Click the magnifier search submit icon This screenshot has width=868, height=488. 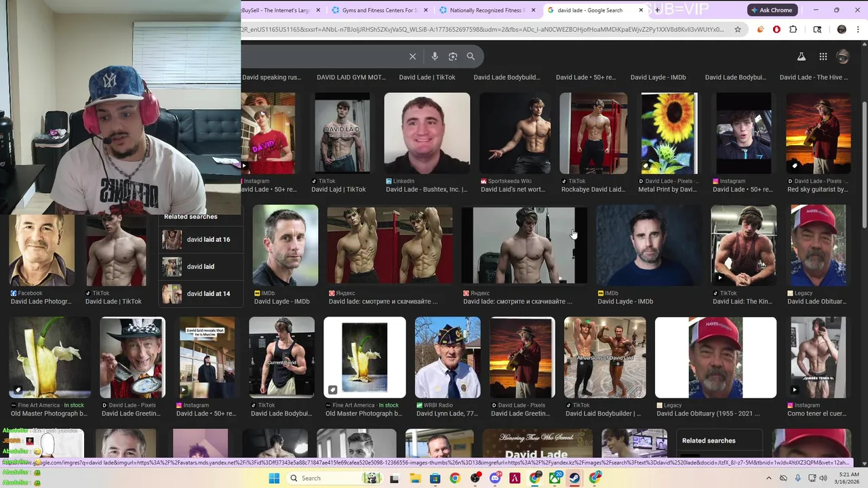tap(471, 56)
